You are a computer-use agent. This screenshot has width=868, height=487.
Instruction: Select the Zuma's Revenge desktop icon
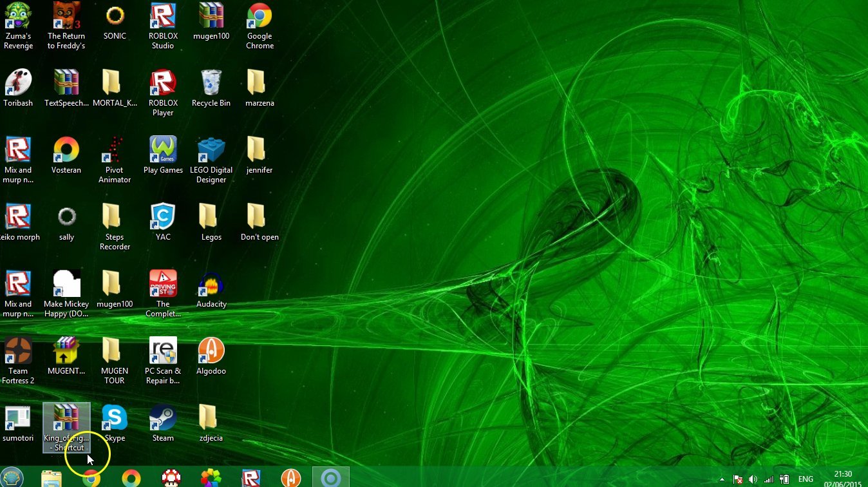coord(18,26)
